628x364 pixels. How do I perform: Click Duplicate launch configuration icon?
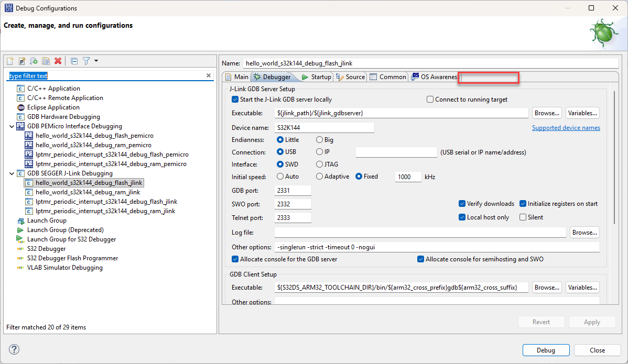(46, 61)
